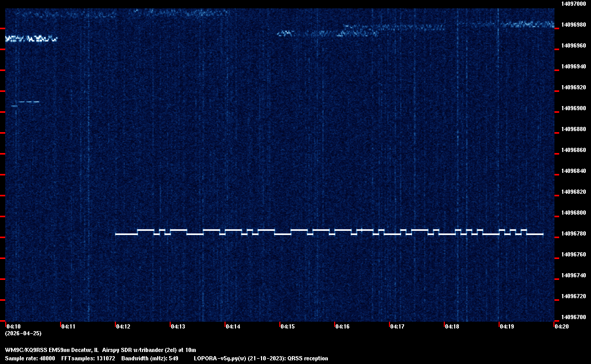Click the 04:10 time axis label

14,326
